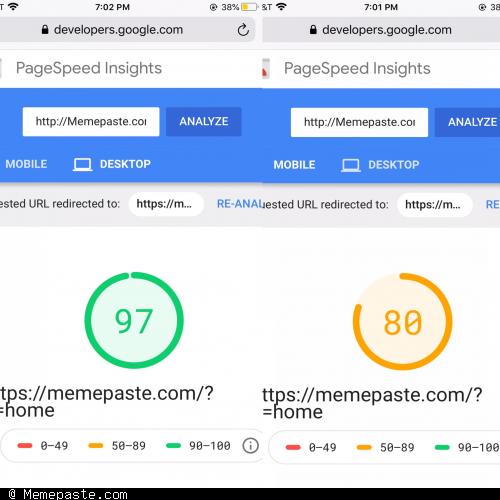Tap the padlock icon in left address bar
The image size is (500, 500).
click(45, 30)
